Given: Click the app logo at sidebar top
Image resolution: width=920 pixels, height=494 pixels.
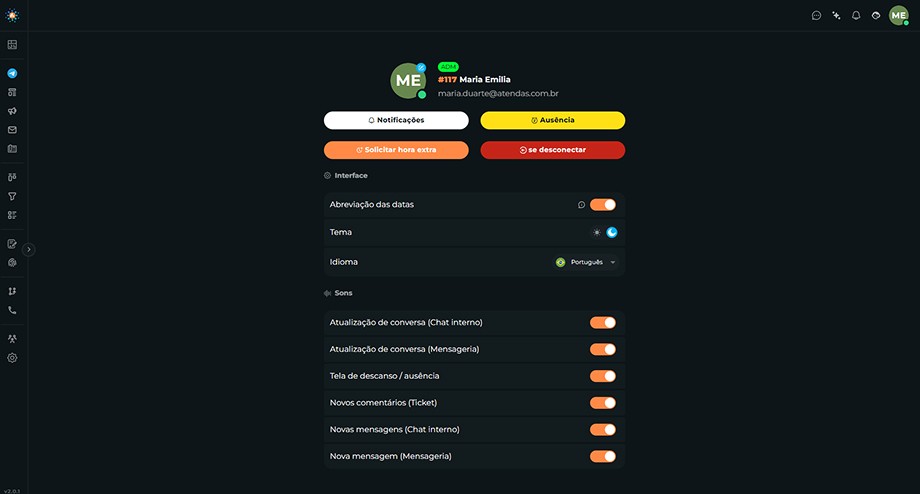Looking at the screenshot, I should click(x=12, y=16).
